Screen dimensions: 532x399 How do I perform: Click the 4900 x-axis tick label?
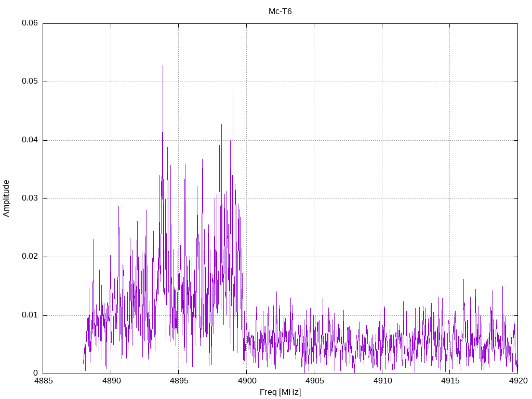(x=247, y=381)
